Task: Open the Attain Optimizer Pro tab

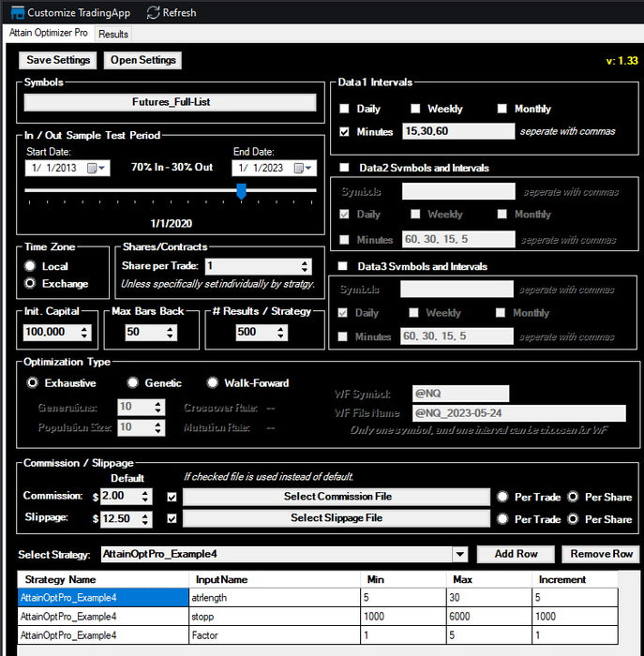Action: [48, 34]
